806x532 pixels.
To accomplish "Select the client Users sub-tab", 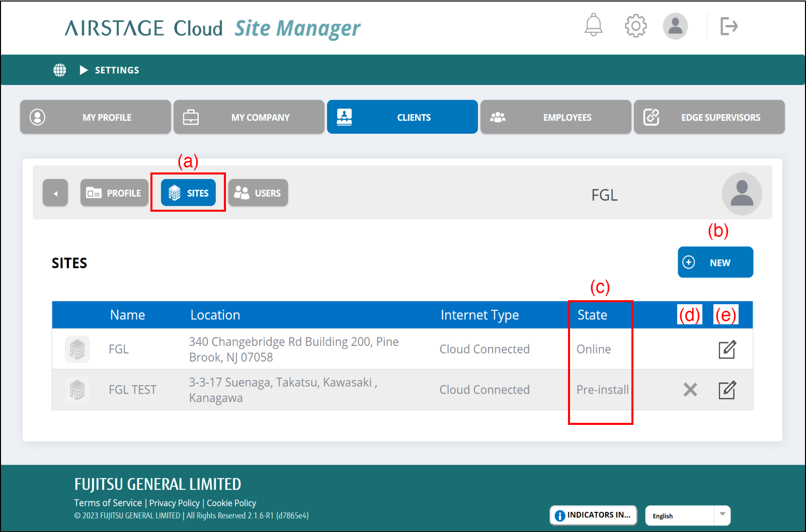I will click(258, 193).
